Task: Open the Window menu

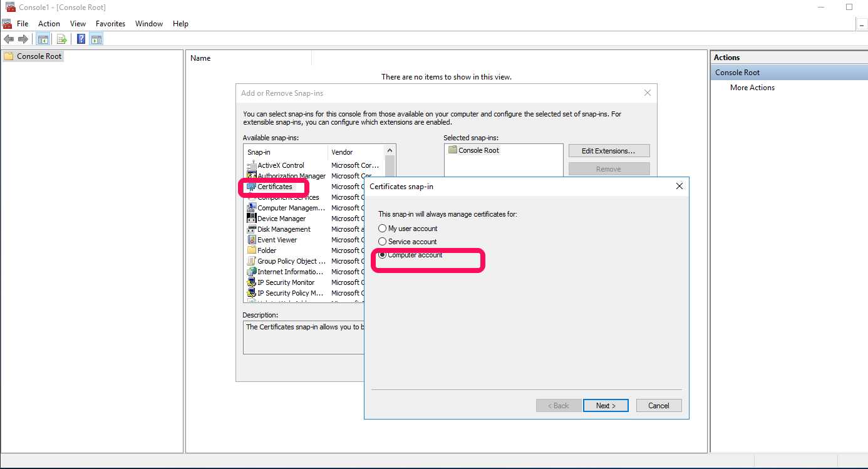Action: [x=149, y=24]
